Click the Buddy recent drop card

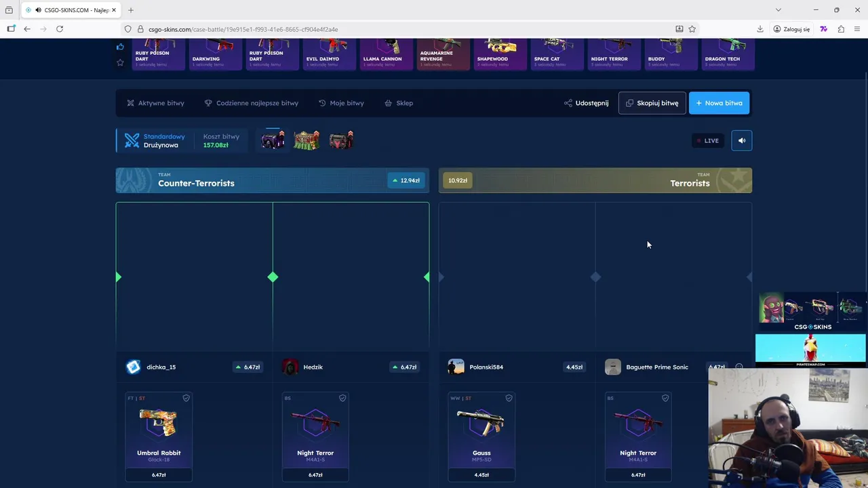tap(671, 54)
